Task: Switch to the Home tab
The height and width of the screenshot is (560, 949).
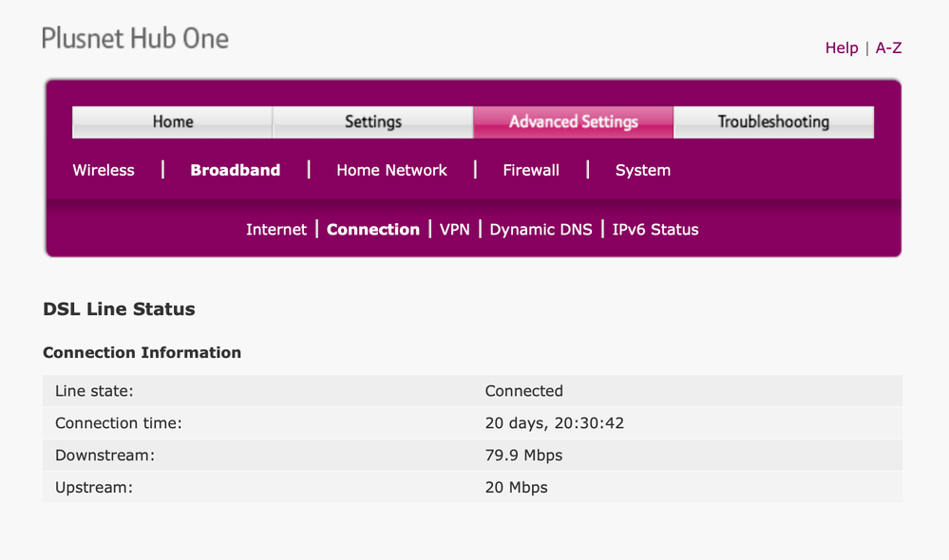Action: click(x=171, y=121)
